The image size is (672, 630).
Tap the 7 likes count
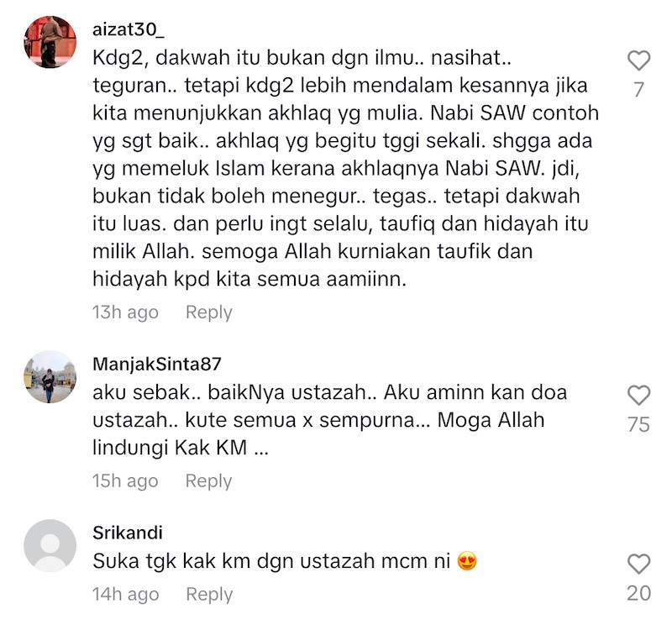639,90
